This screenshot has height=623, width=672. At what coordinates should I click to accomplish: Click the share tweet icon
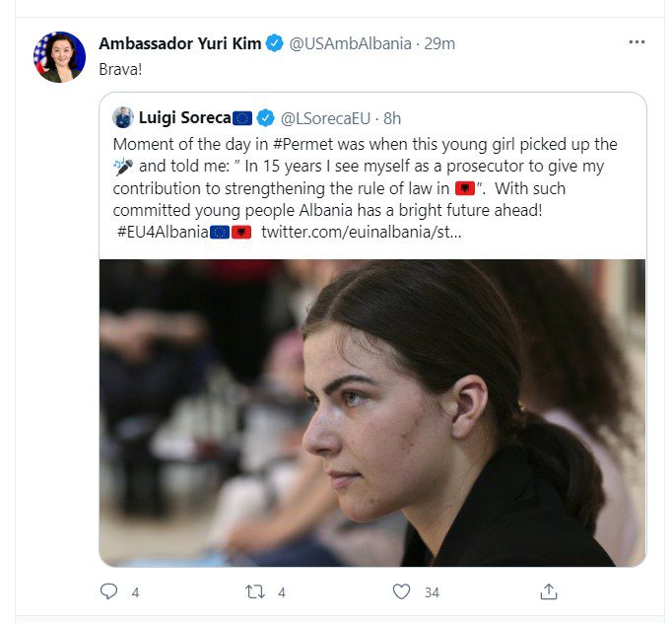point(549,591)
